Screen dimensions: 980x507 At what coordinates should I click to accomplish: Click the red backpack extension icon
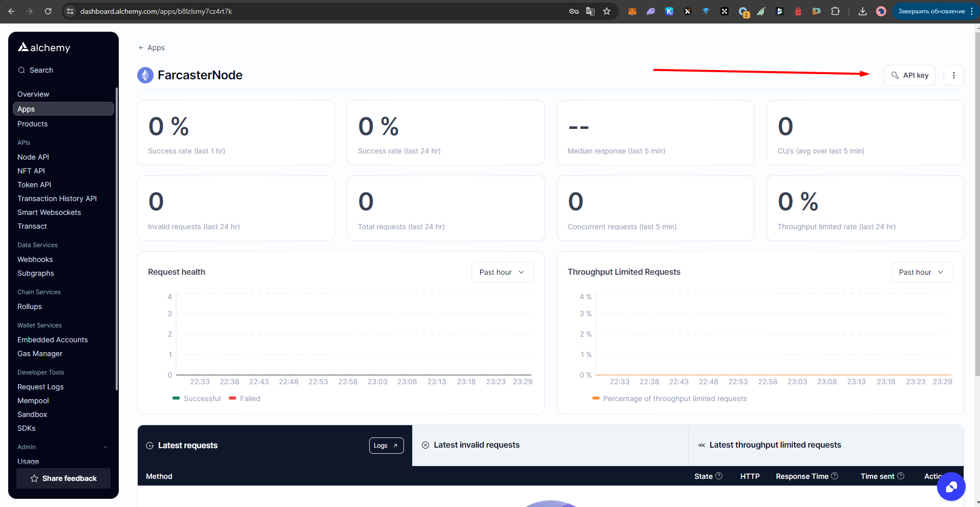click(798, 11)
